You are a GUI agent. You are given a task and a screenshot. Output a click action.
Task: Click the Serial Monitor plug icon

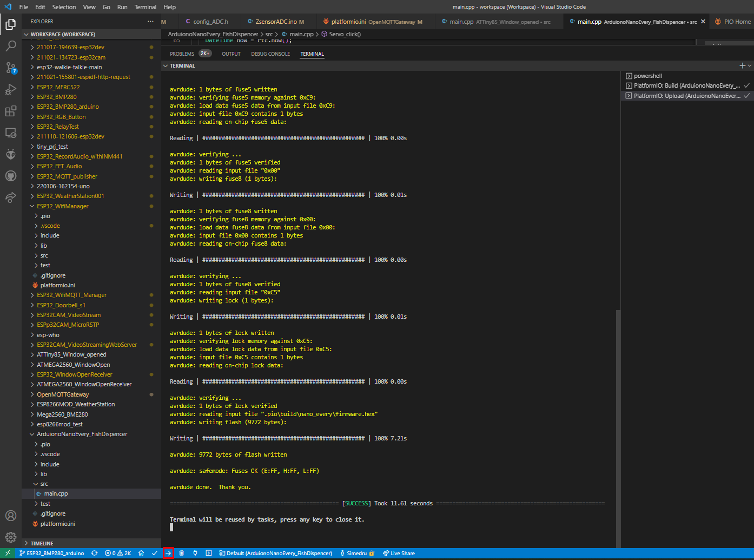tap(195, 553)
